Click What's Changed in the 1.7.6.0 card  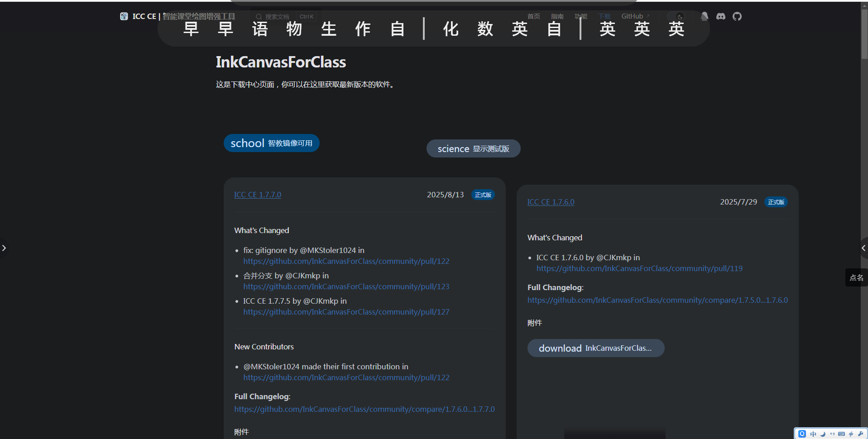(555, 238)
